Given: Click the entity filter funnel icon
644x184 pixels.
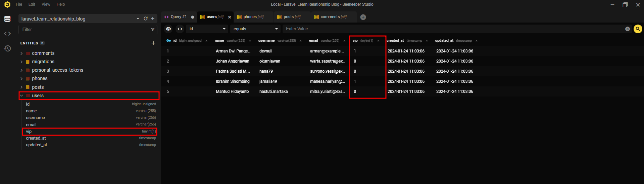Looking at the screenshot, I should (153, 30).
